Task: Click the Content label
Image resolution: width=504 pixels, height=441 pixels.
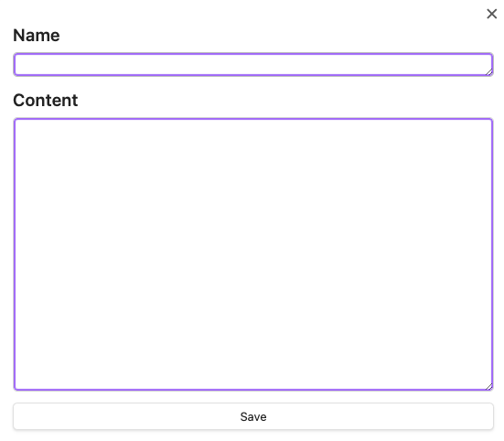Action: coord(46,101)
